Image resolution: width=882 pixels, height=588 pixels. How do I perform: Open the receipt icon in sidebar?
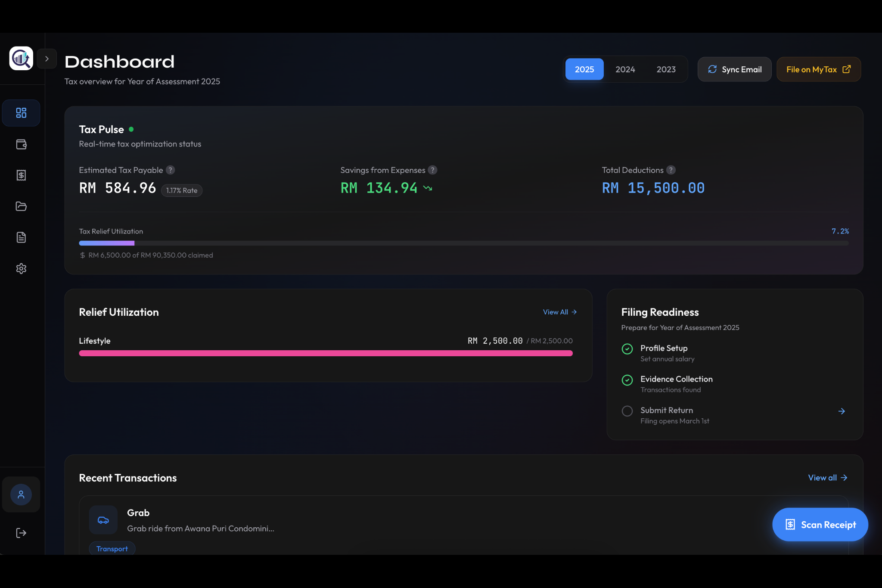tap(21, 175)
